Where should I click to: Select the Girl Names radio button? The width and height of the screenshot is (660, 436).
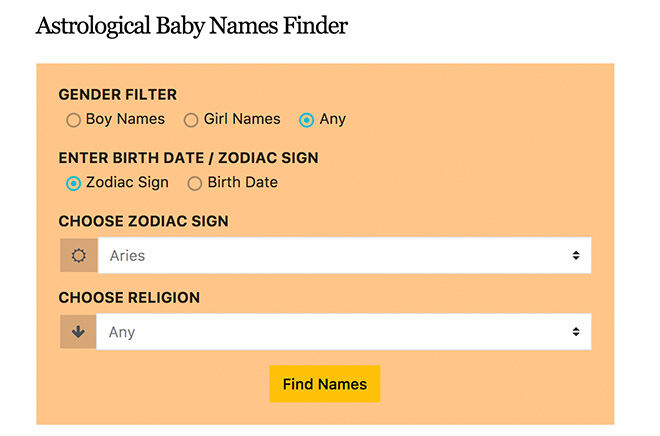[x=191, y=120]
